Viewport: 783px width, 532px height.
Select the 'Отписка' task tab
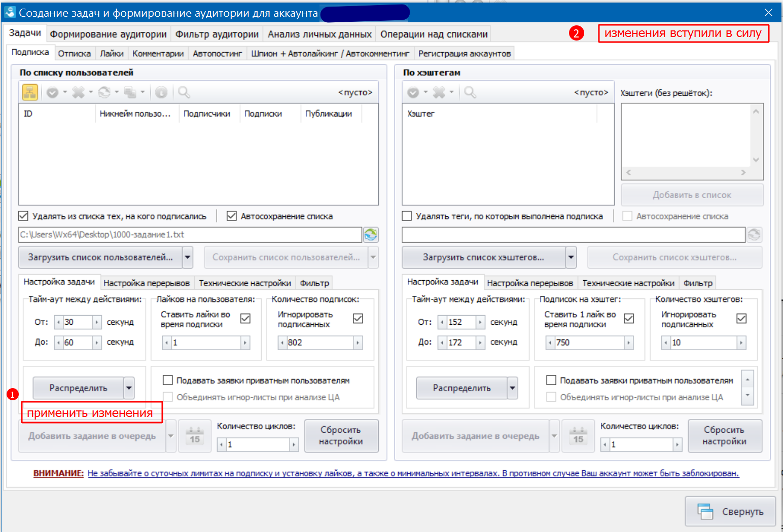point(74,53)
